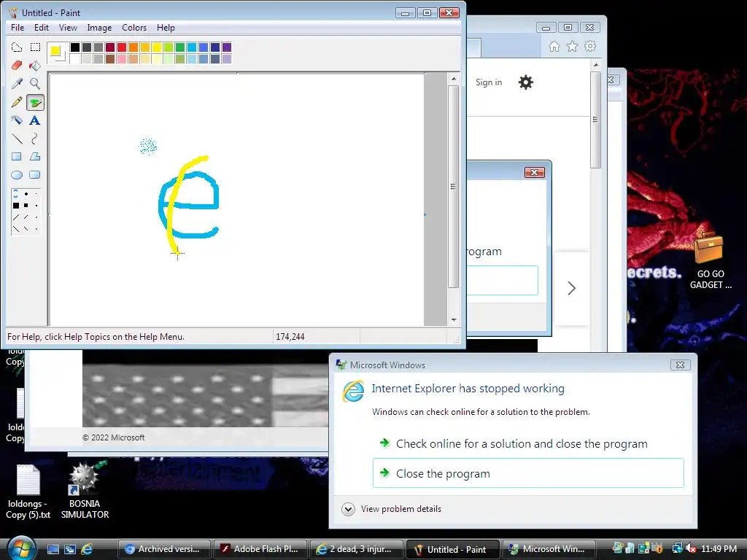Select the Ellipse shape tool
Image resolution: width=747 pixels, height=560 pixels.
[x=17, y=175]
